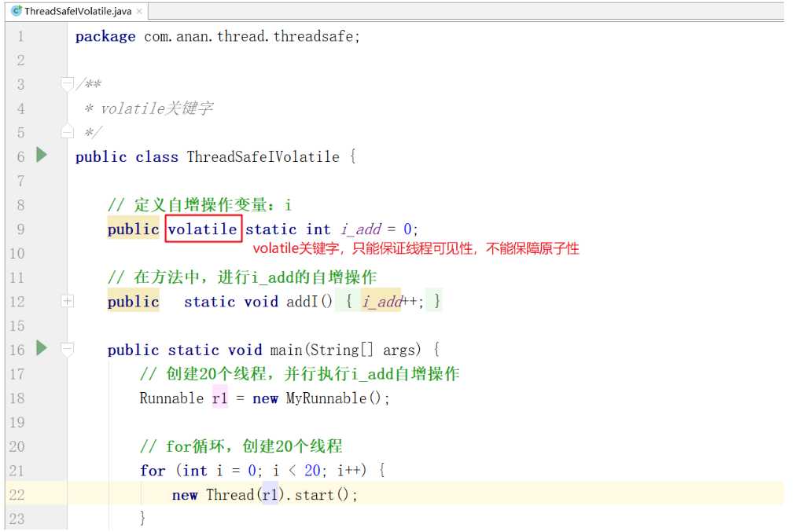The width and height of the screenshot is (806, 532).
Task: Click the closing brace on line 23
Action: pos(142,518)
